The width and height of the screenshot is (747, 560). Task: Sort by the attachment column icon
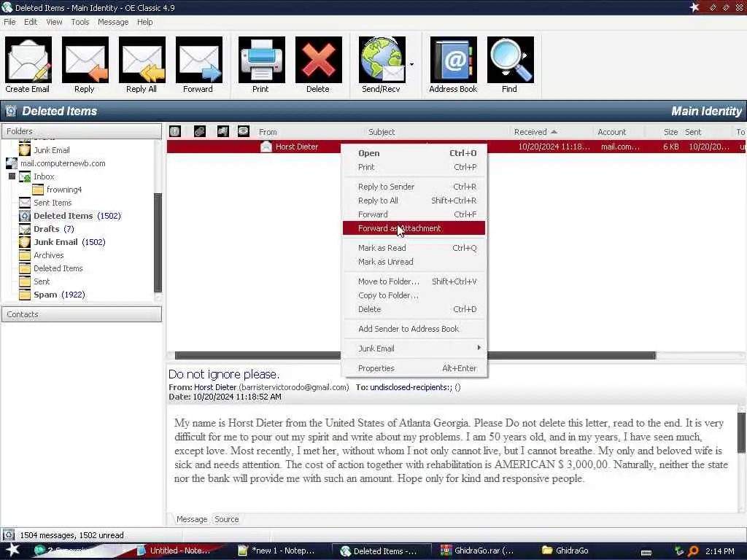pyautogui.click(x=200, y=131)
